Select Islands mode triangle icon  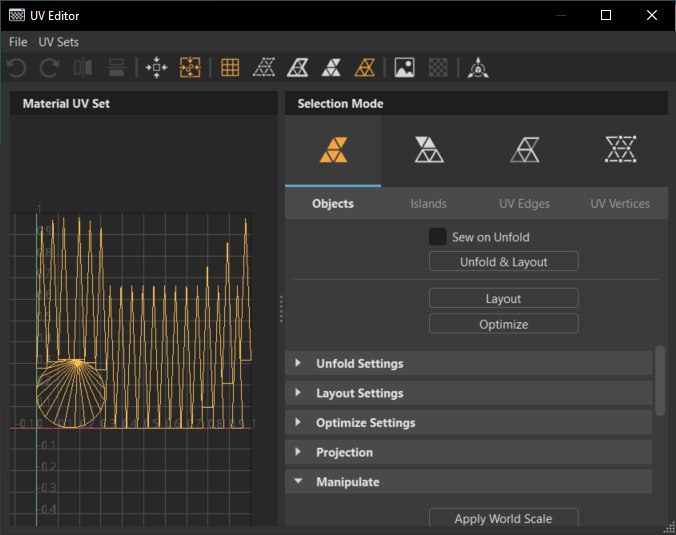[x=429, y=150]
